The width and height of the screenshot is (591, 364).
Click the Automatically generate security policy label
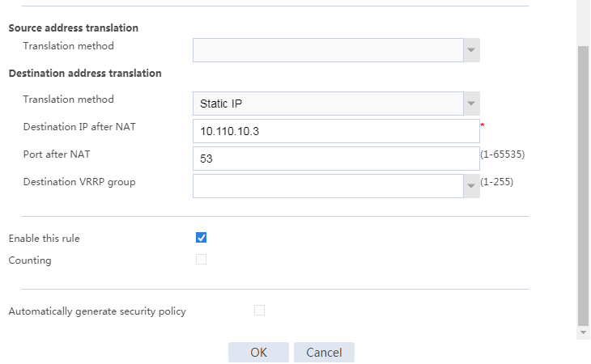pos(97,311)
